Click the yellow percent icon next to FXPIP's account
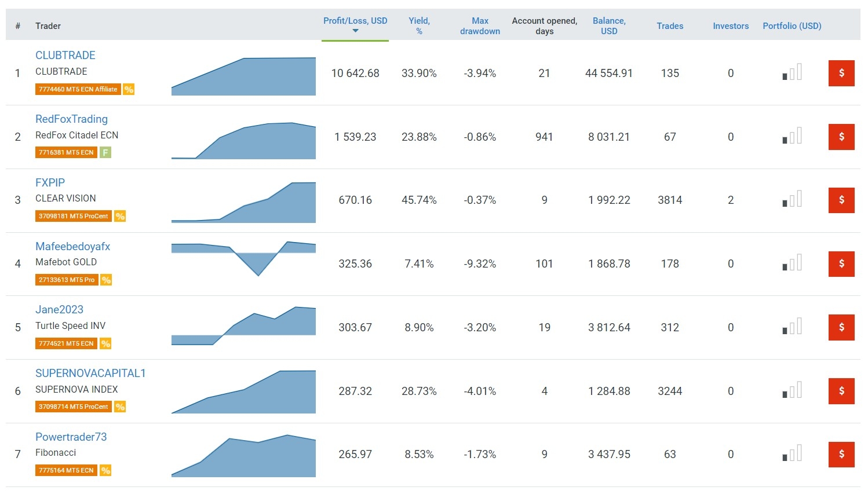The height and width of the screenshot is (494, 868). pos(120,216)
